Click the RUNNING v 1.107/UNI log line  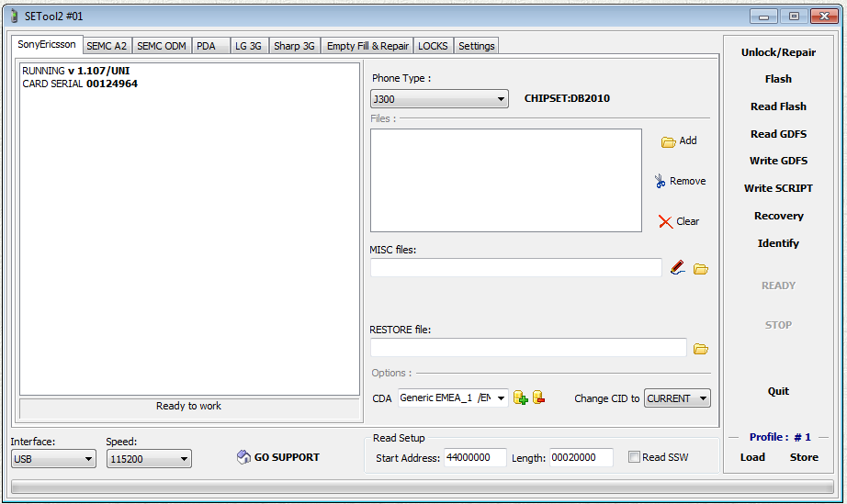click(75, 71)
